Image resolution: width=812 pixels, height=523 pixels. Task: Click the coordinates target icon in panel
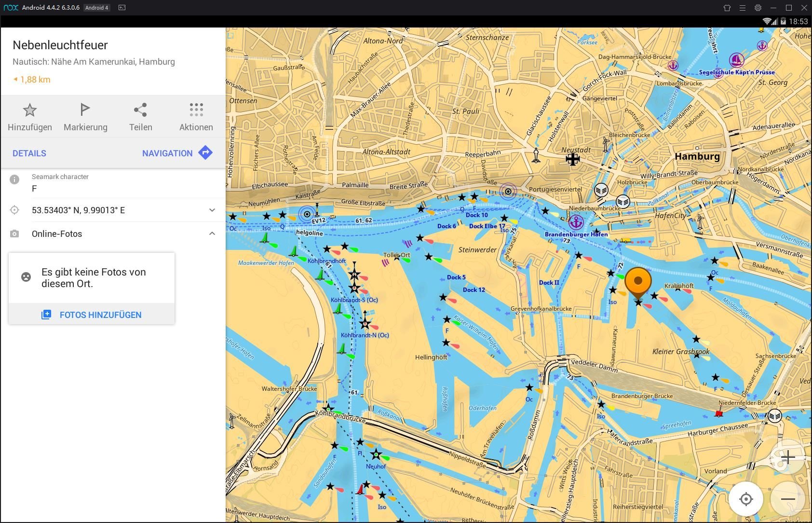[x=14, y=210]
